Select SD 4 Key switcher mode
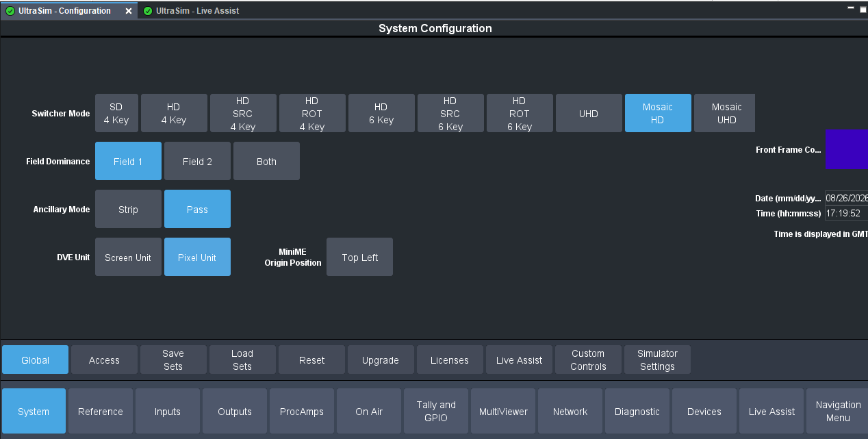868x439 pixels. (116, 113)
